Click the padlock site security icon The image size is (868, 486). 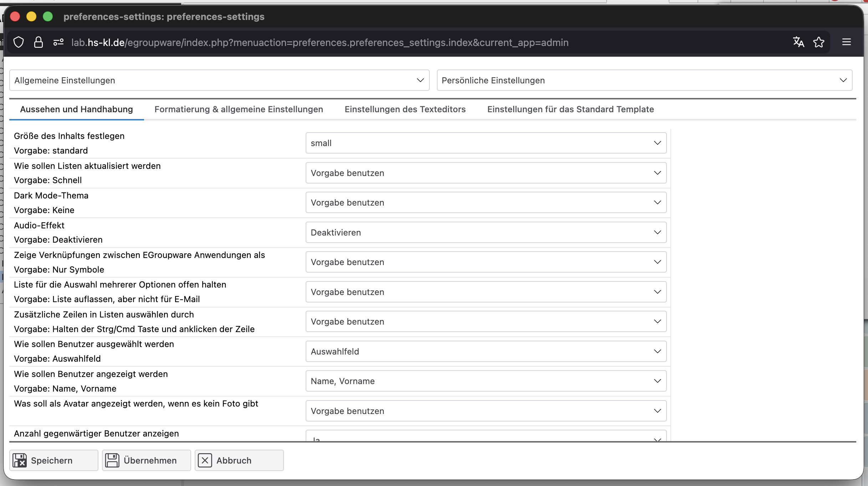click(39, 42)
